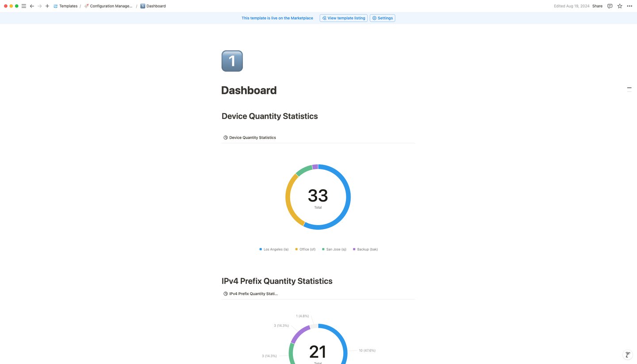Open the sidebar hamburger menu

pos(24,6)
